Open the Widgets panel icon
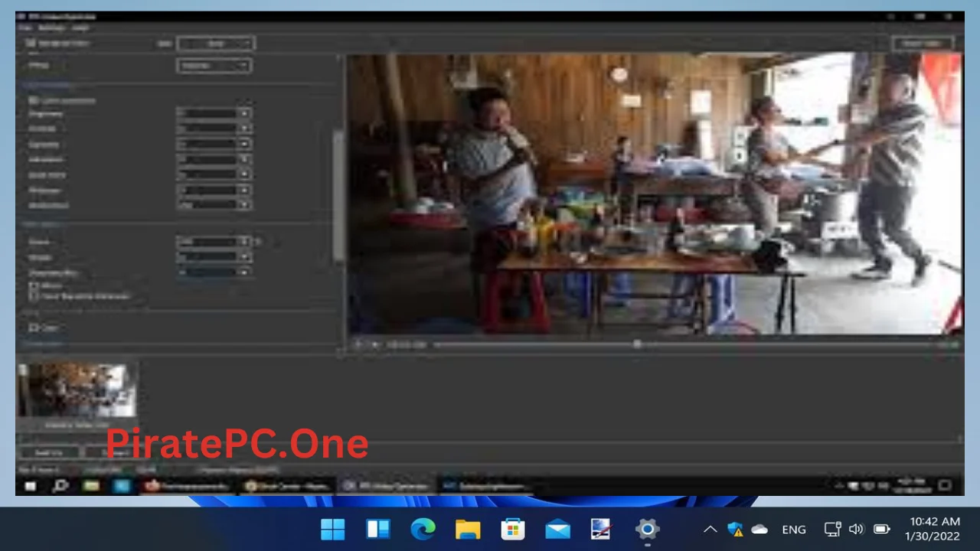 tap(378, 529)
